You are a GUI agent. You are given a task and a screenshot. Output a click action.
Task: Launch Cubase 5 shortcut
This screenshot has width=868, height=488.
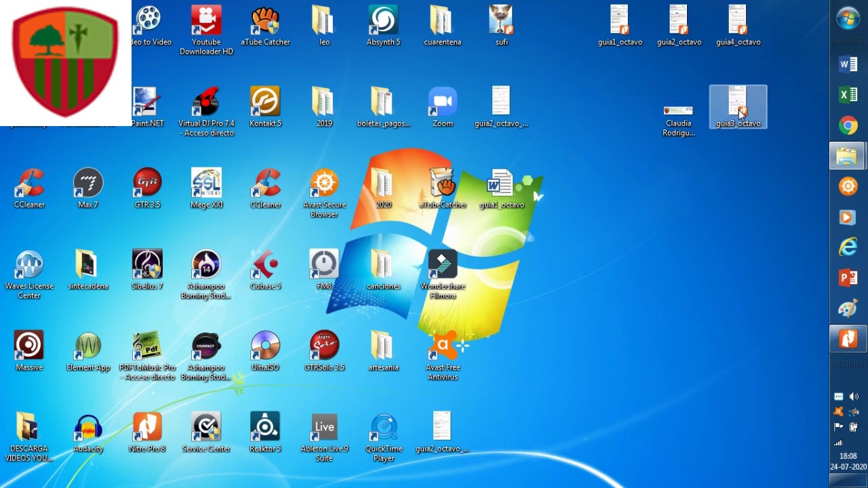pyautogui.click(x=265, y=269)
